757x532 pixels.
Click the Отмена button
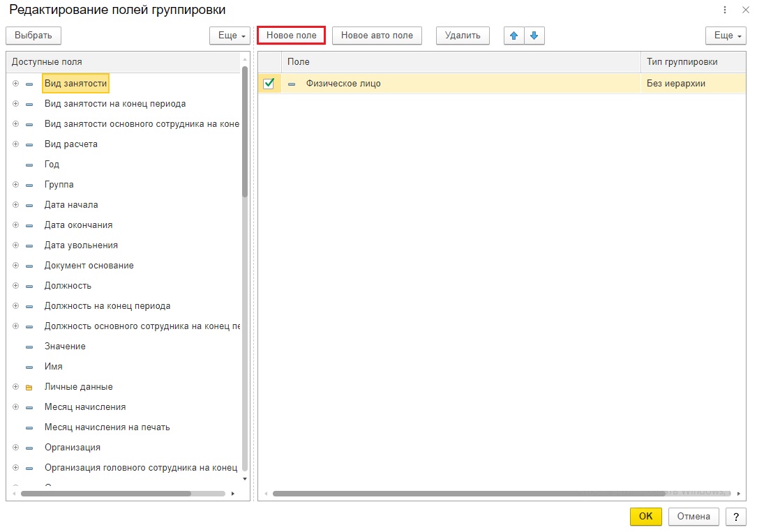click(694, 517)
